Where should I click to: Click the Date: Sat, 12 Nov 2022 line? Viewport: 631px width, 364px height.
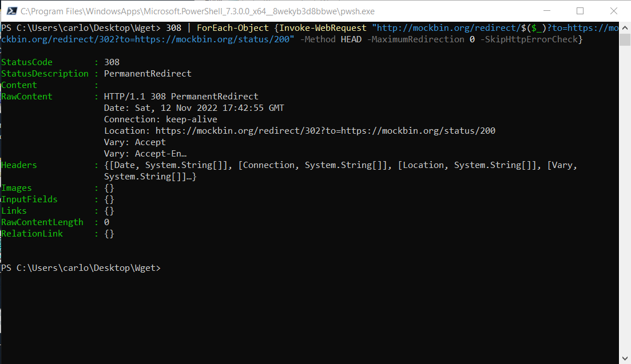(194, 108)
